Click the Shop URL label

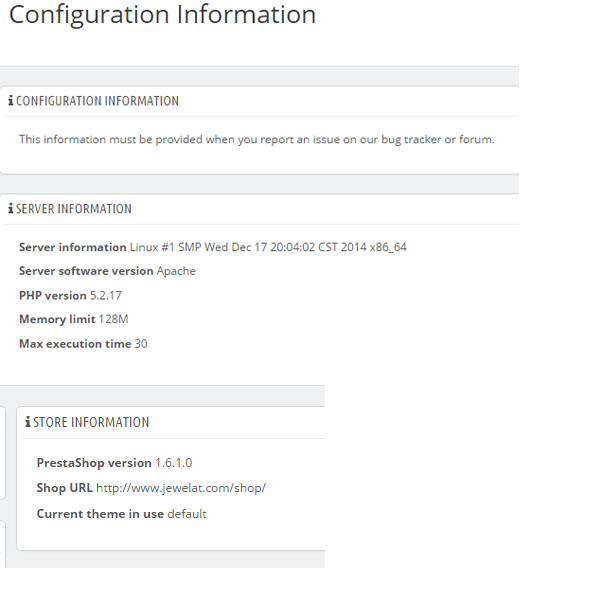pos(64,488)
